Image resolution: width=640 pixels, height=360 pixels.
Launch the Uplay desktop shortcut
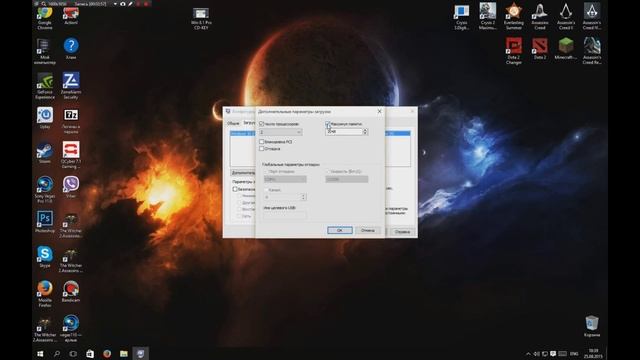click(45, 118)
